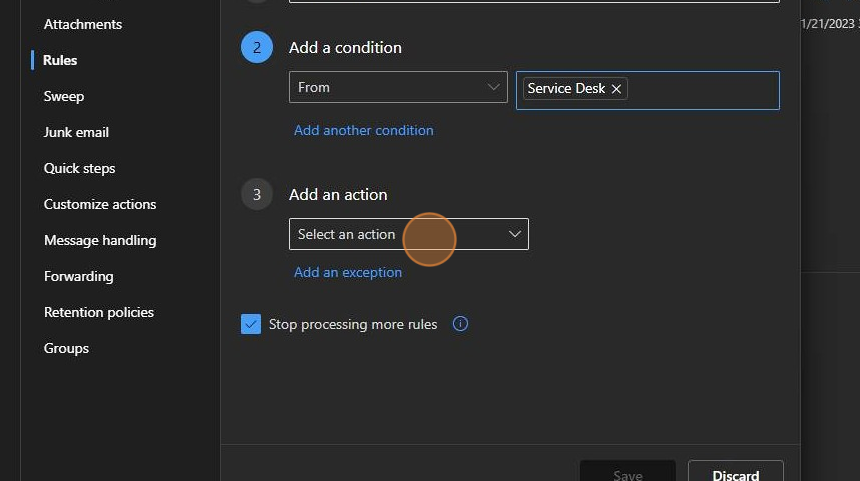860x481 pixels.
Task: Click Add an exception link
Action: [348, 272]
